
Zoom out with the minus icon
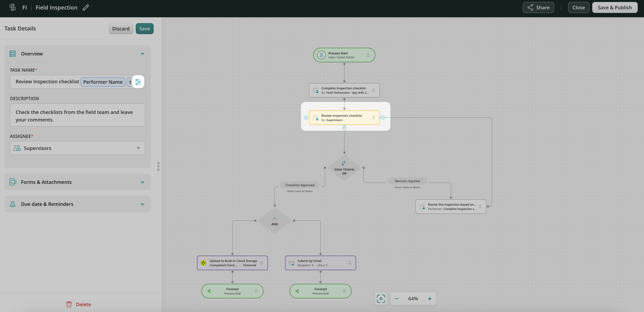(x=397, y=299)
